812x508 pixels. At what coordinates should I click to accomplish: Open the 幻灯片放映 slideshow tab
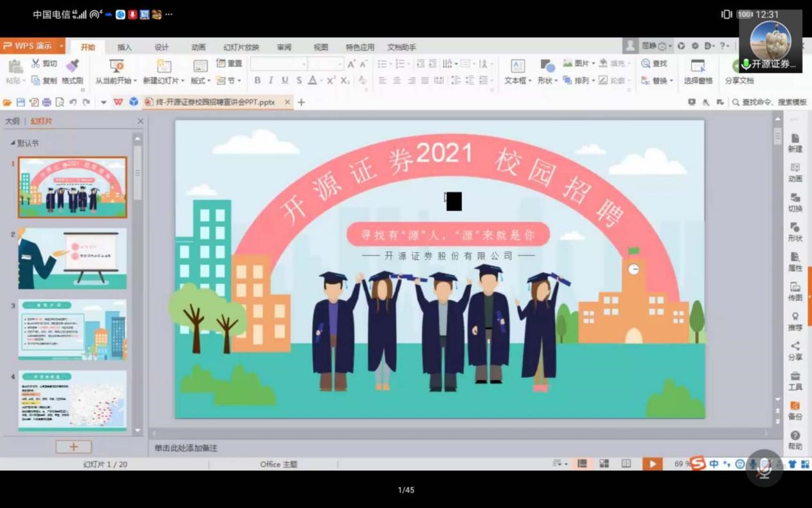coord(241,47)
